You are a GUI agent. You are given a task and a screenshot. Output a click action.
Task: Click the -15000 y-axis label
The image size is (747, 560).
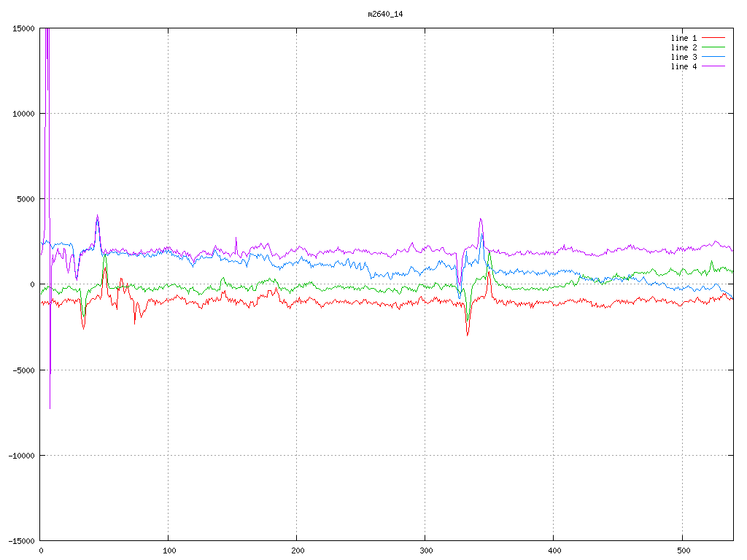21,540
